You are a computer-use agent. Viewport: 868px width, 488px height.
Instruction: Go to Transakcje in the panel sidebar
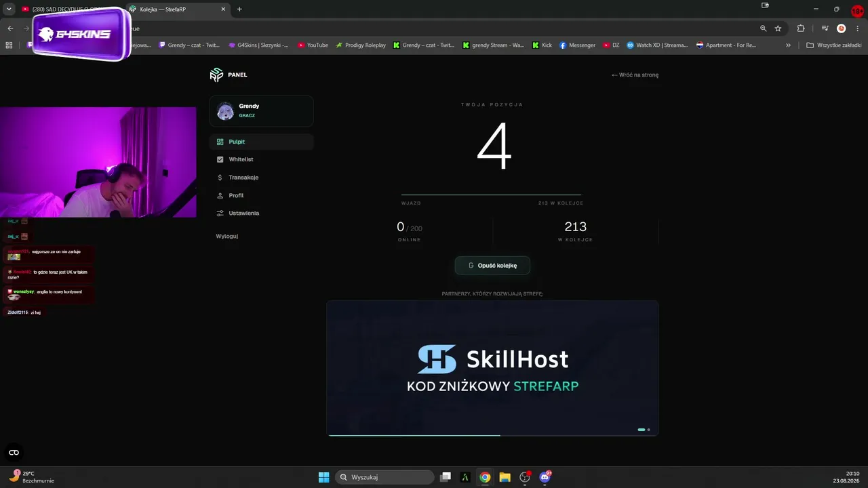(x=261, y=178)
